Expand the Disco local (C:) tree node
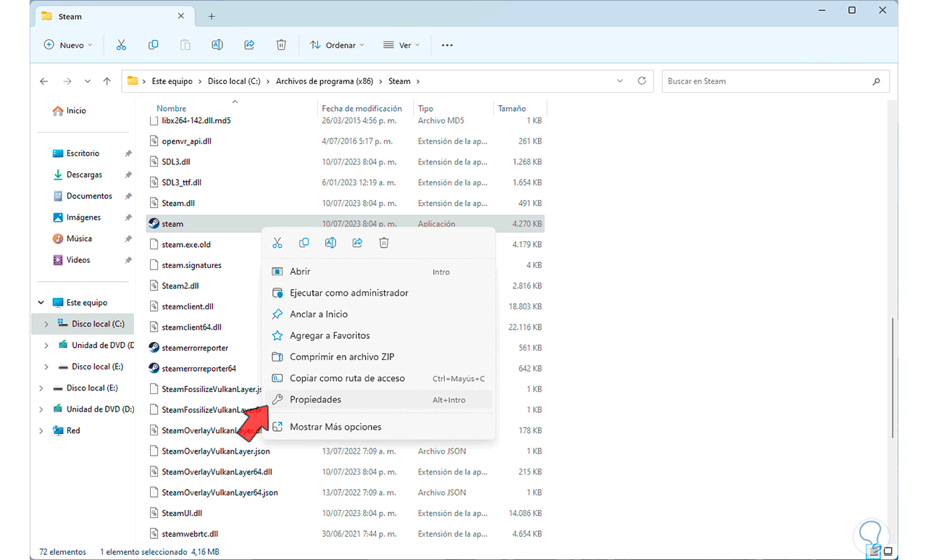 [x=46, y=324]
